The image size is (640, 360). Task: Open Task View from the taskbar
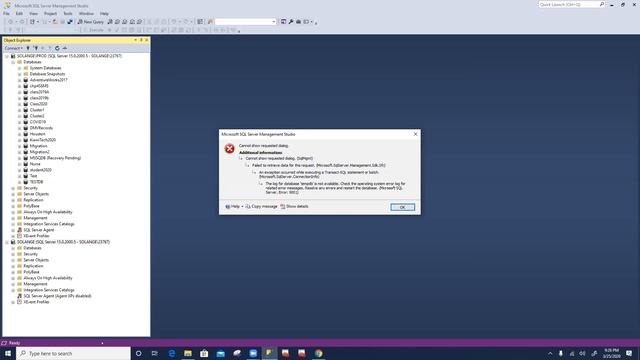click(x=155, y=353)
